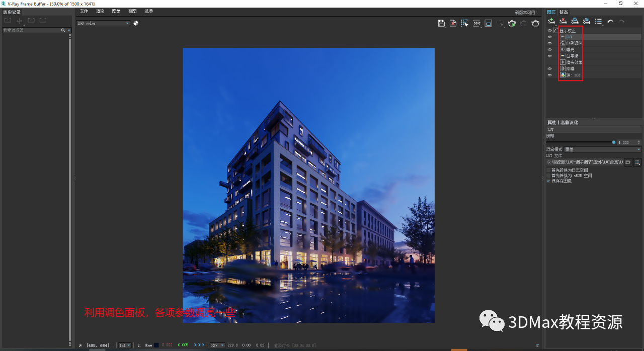Open the 渲染 menu
Viewport: 644px width, 351px height.
coord(100,11)
